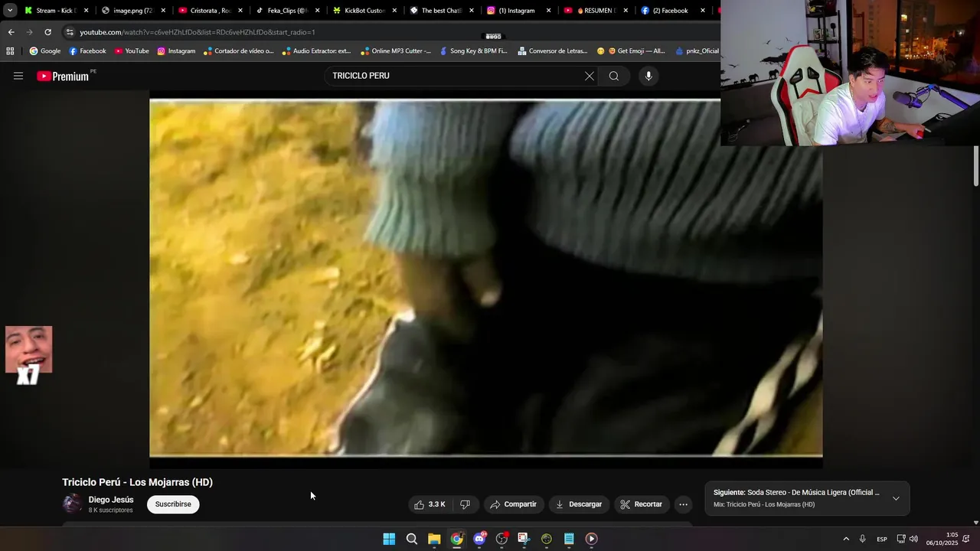
Task: Share the video via Compartir
Action: click(513, 504)
